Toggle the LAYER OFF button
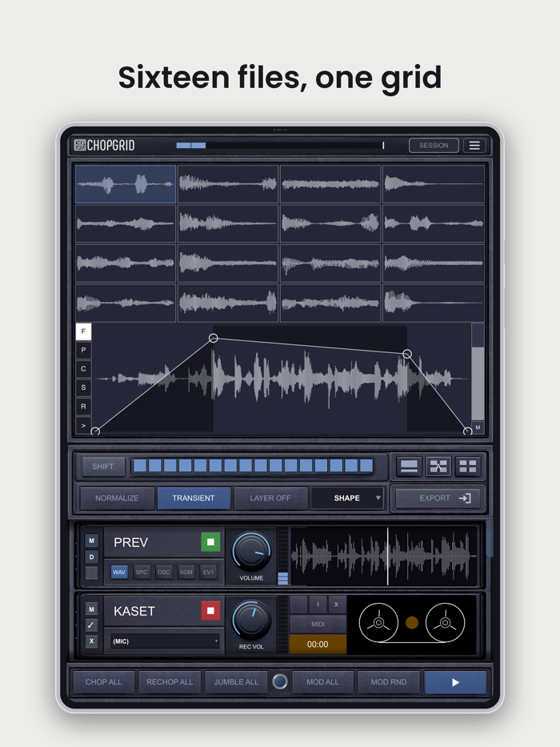 tap(270, 498)
